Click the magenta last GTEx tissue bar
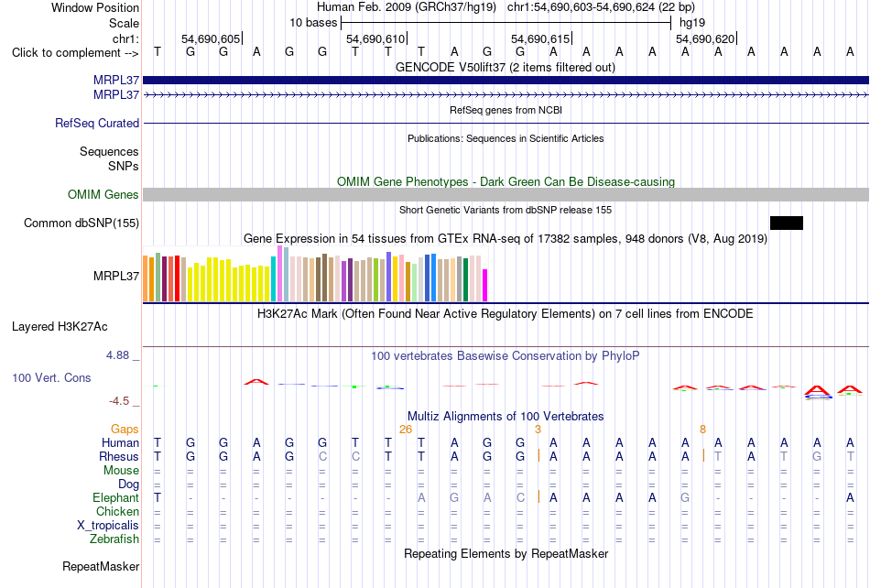Image resolution: width=870 pixels, height=588 pixels. click(485, 285)
